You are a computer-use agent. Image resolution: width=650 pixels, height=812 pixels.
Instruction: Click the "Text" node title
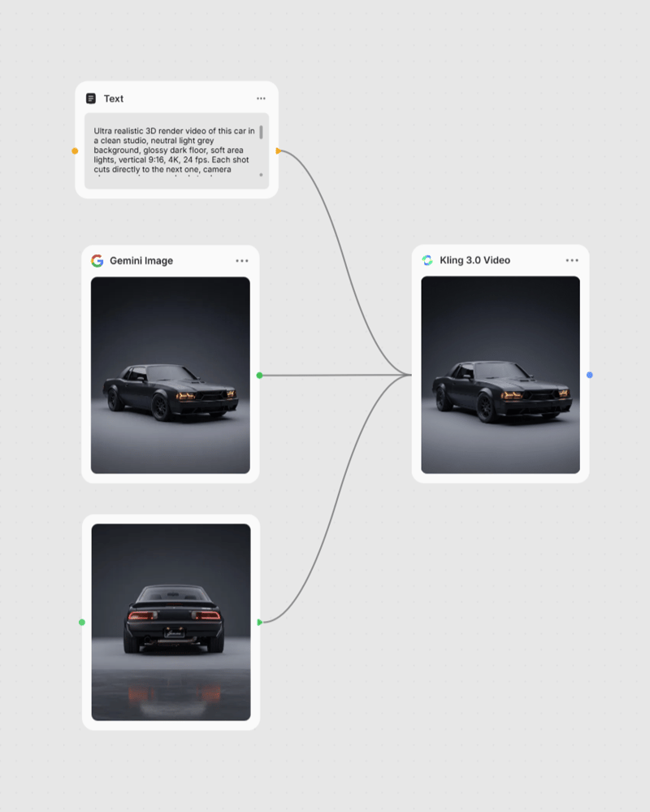(x=113, y=98)
